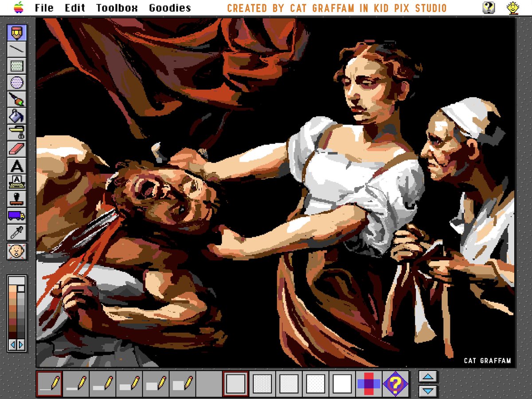532x399 pixels.
Task: Click the wide current color bar above palette
Action: pyautogui.click(x=17, y=281)
